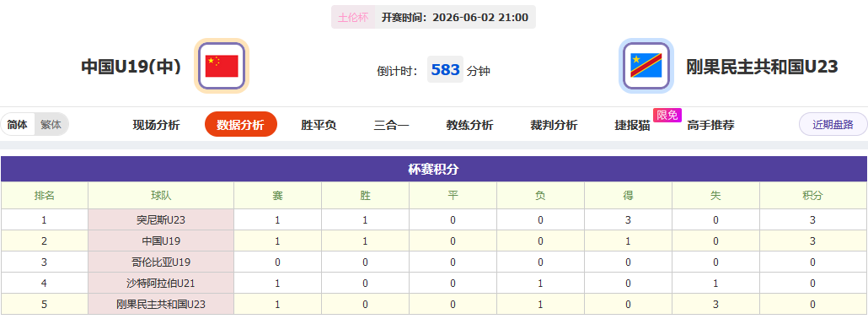Click the 积分 column header
This screenshot has height=319, width=868.
point(812,195)
